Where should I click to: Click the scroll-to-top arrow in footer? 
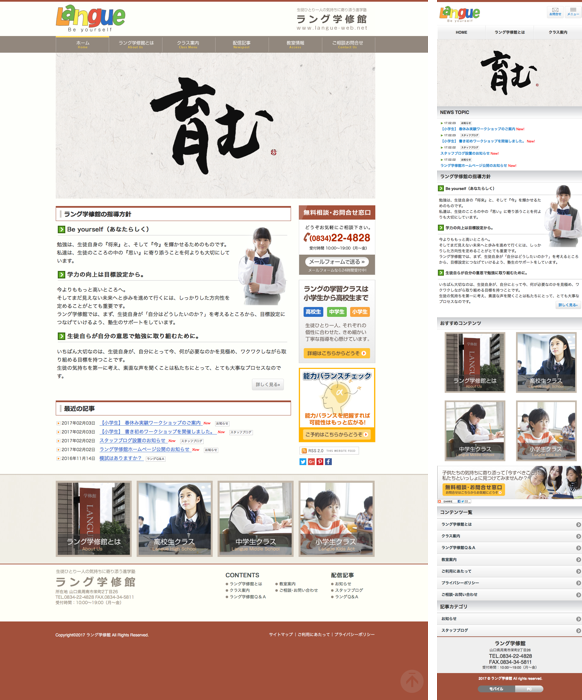pyautogui.click(x=412, y=681)
